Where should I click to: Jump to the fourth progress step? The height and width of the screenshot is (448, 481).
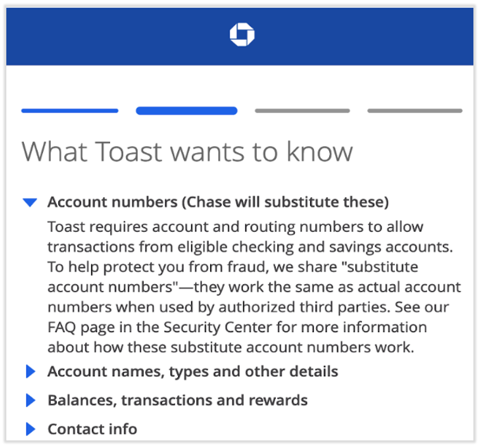[x=415, y=111]
